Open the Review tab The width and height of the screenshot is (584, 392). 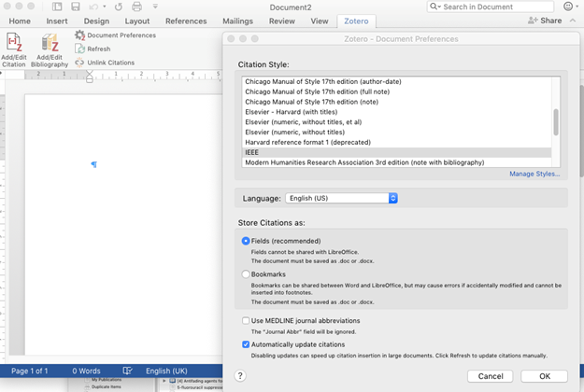pos(282,21)
